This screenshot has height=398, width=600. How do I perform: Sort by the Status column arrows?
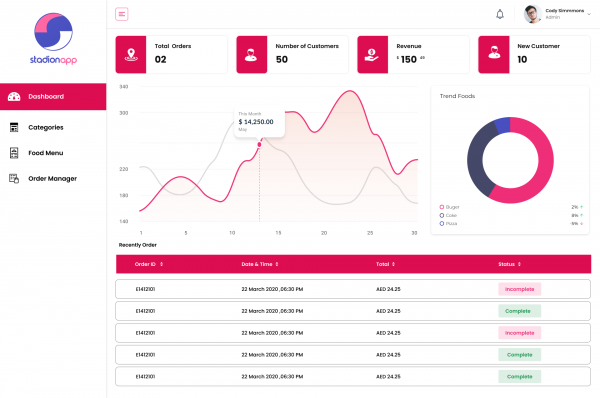pos(519,264)
